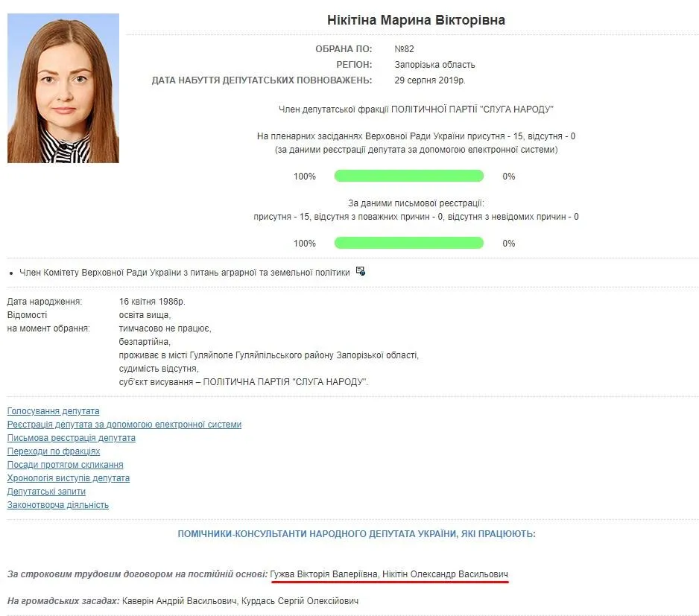Open Законотворча діяльність link

click(57, 504)
